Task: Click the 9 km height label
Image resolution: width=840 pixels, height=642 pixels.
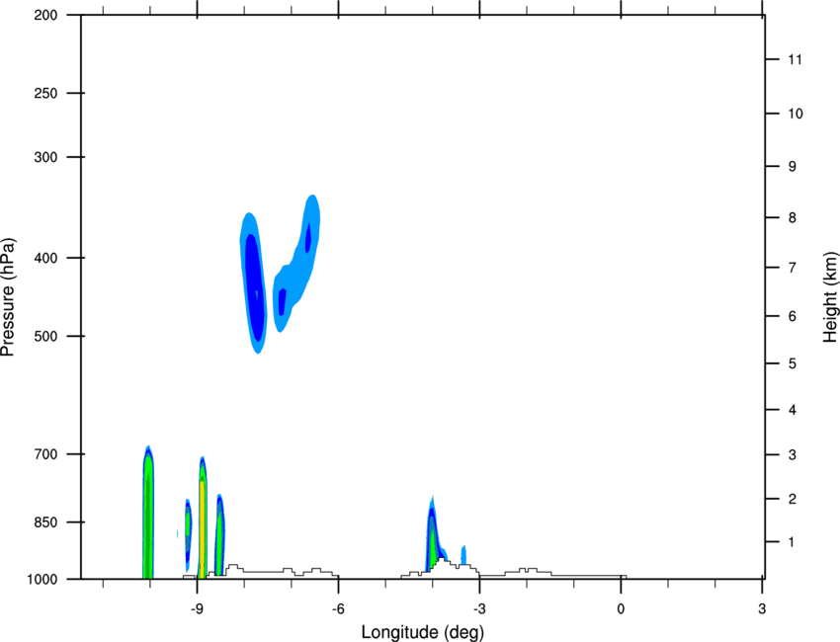Action: coord(792,167)
